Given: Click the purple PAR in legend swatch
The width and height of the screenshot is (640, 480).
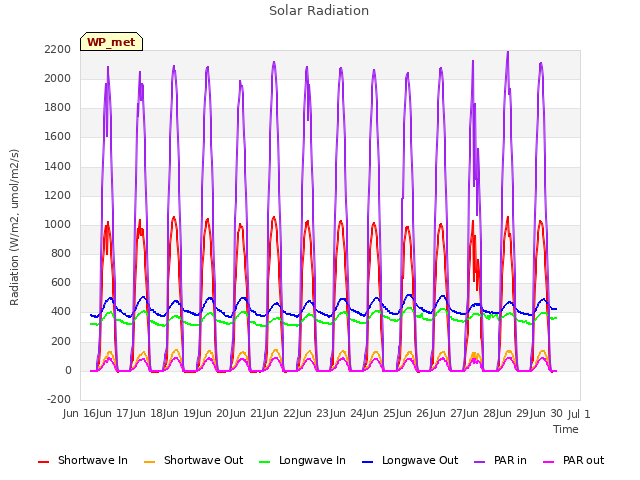Looking at the screenshot, I should point(480,462).
